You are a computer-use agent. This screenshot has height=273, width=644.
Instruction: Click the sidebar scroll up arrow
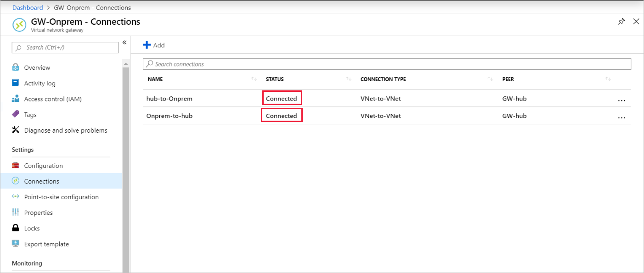click(x=126, y=63)
